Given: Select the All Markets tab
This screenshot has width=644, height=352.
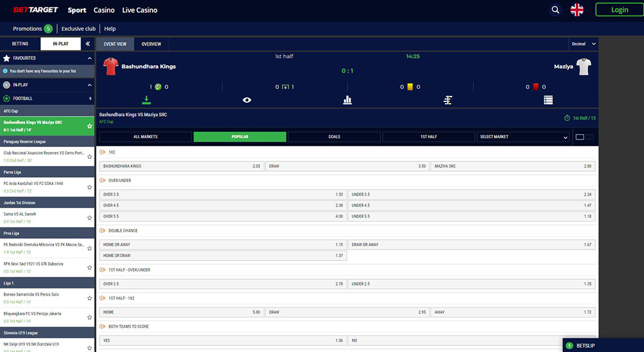Looking at the screenshot, I should [x=145, y=137].
